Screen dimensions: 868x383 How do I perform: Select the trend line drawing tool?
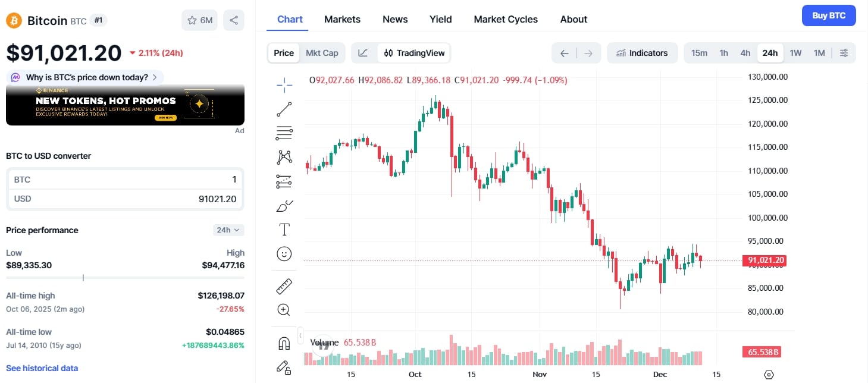[284, 109]
